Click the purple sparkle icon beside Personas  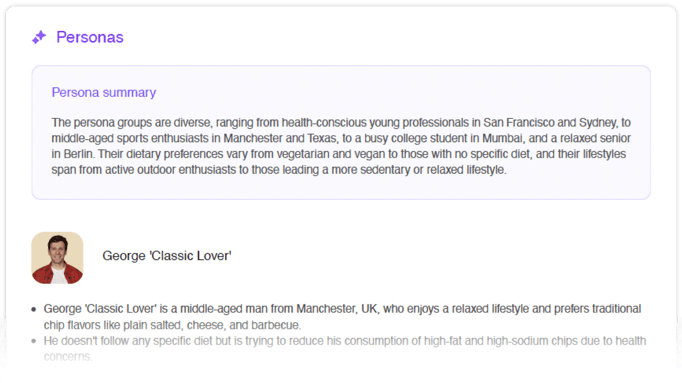(39, 37)
